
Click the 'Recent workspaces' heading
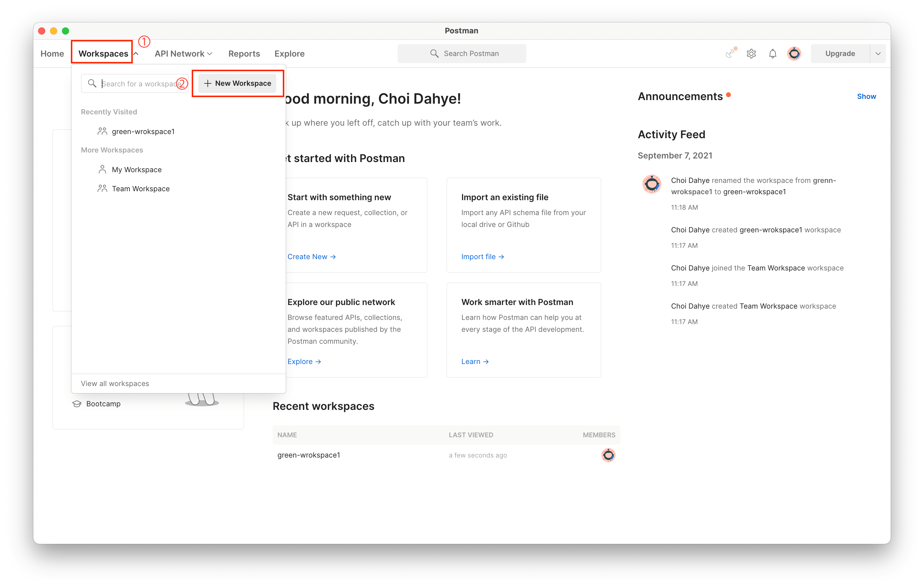(323, 406)
